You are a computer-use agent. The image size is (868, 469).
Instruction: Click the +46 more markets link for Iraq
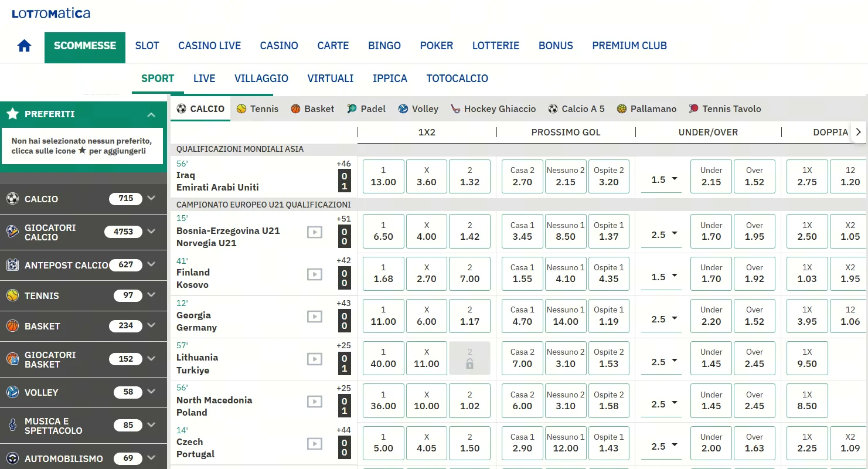[x=343, y=164]
